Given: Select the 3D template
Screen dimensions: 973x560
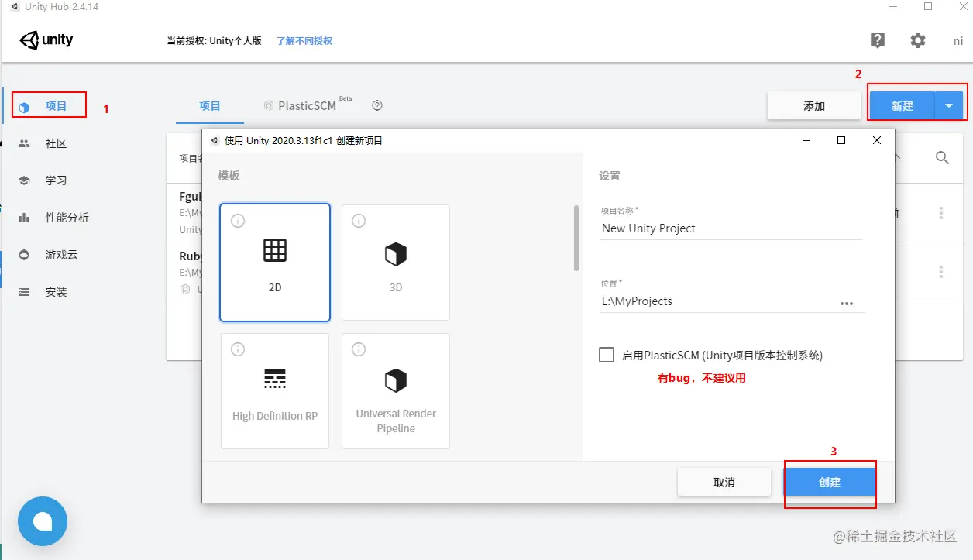Looking at the screenshot, I should [396, 263].
